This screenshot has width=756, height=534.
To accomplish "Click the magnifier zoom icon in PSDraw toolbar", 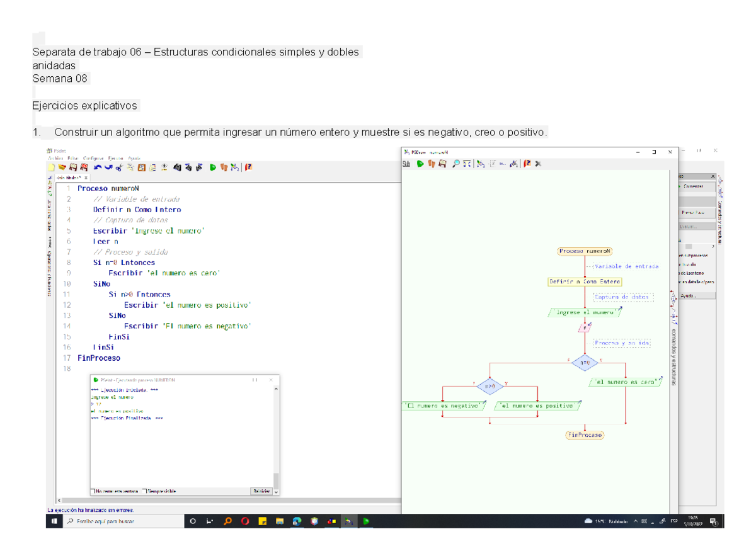I will 456,164.
